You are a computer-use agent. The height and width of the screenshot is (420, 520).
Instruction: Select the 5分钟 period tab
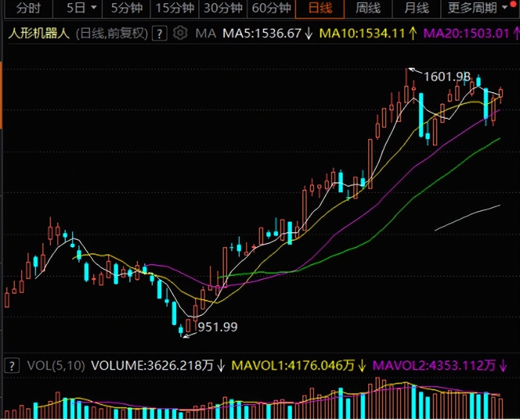pyautogui.click(x=126, y=8)
